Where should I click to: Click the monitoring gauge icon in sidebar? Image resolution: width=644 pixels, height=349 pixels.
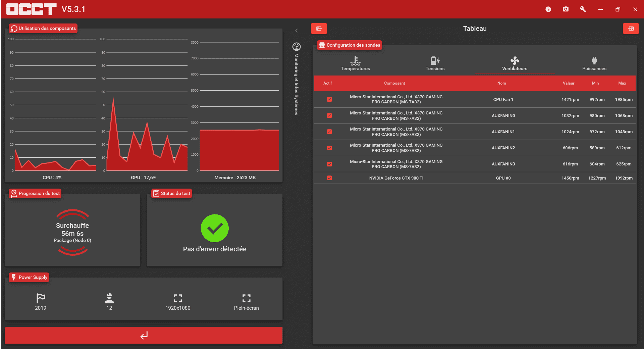coord(297,47)
